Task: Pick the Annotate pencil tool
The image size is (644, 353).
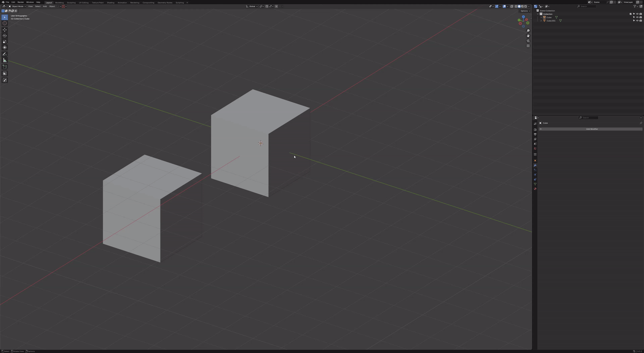Action: coord(5,54)
